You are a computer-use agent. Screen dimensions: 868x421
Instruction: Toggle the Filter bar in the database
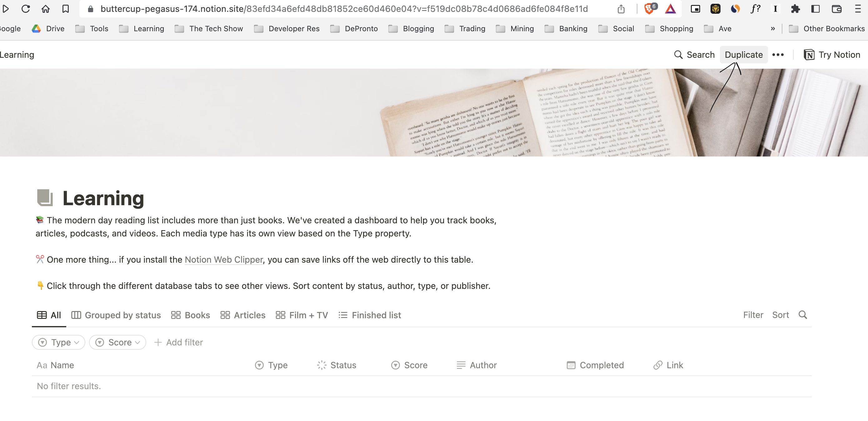coord(753,315)
